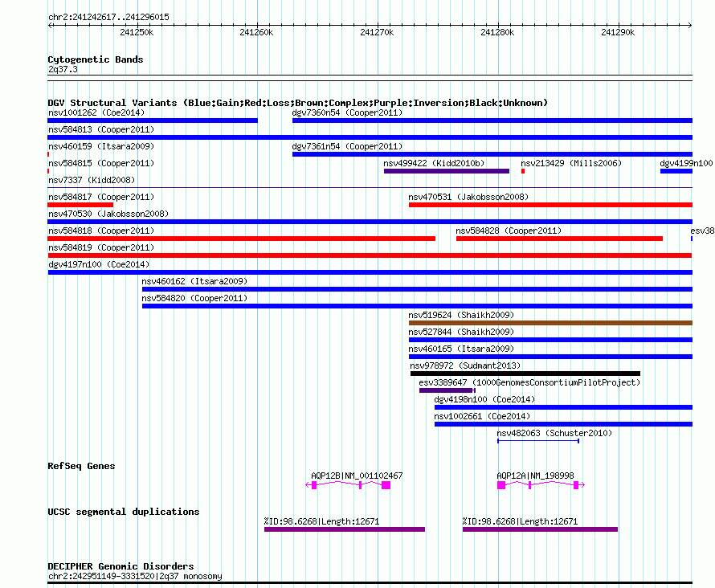Open dgv7361n54 (Cooper2011) variant details
Viewport: 715px width, 588px height.
(492, 154)
